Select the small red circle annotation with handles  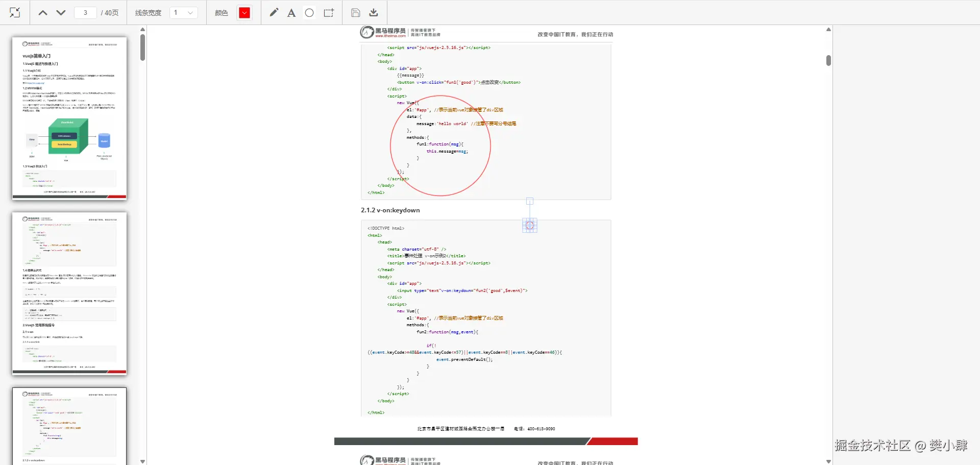pyautogui.click(x=530, y=225)
